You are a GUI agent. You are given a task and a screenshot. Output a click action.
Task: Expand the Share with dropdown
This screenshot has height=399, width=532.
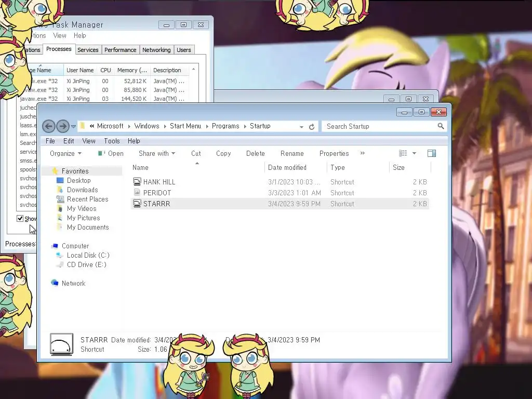[x=157, y=153]
